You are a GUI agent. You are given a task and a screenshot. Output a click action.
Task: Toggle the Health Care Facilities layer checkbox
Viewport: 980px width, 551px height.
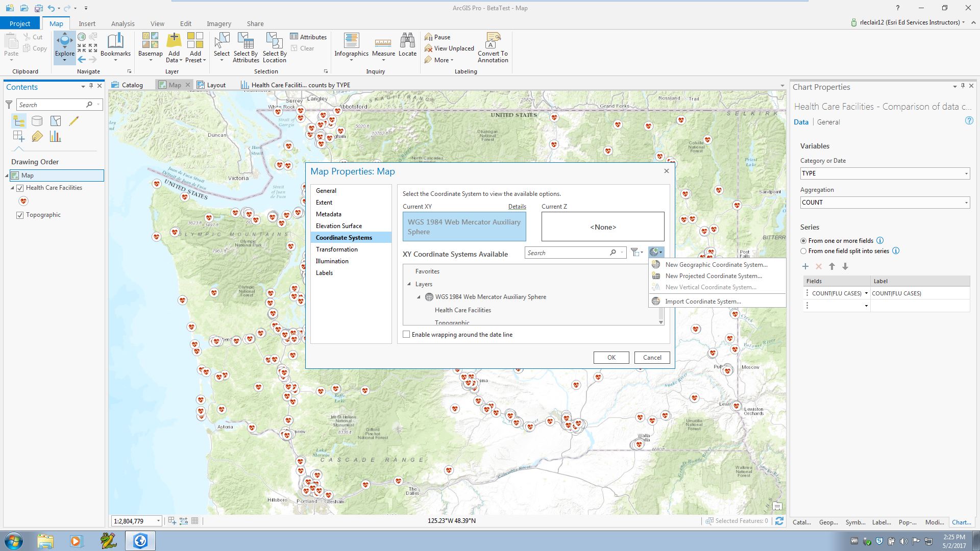point(20,188)
